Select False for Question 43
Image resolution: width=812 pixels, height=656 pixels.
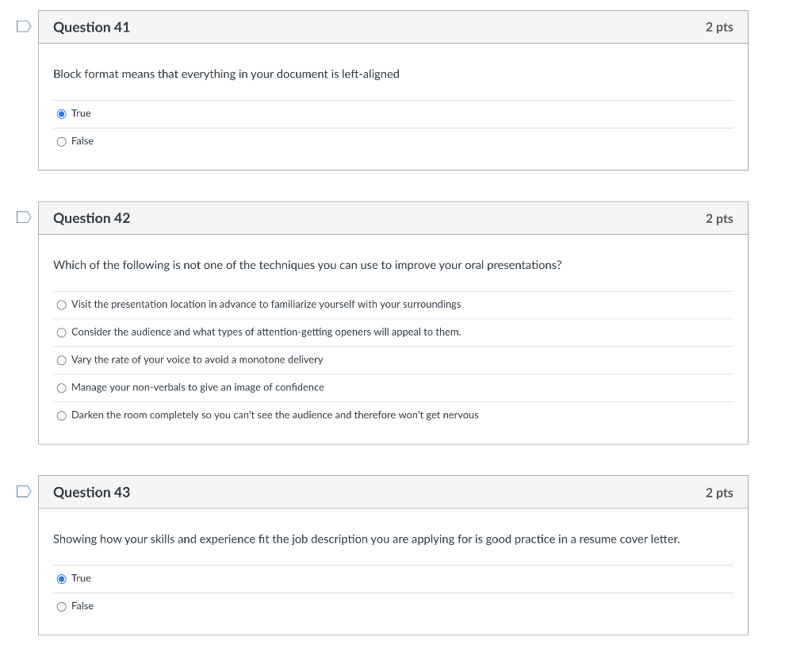point(62,607)
